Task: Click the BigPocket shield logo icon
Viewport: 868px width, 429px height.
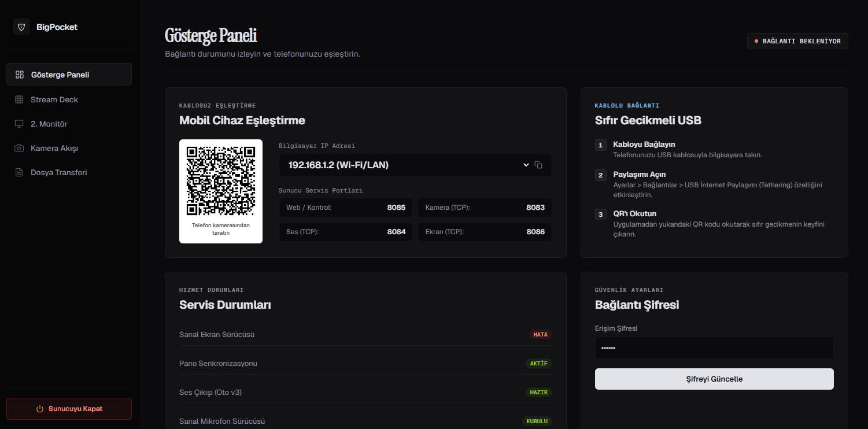Action: 21,27
